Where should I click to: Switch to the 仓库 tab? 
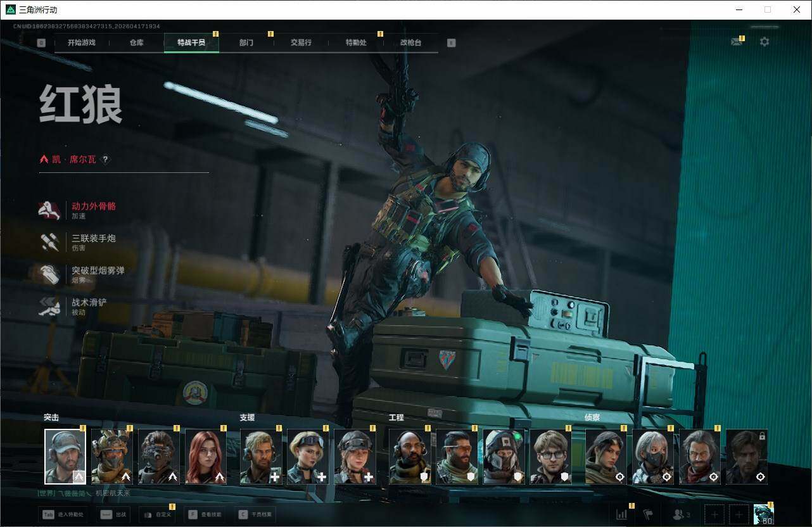136,42
